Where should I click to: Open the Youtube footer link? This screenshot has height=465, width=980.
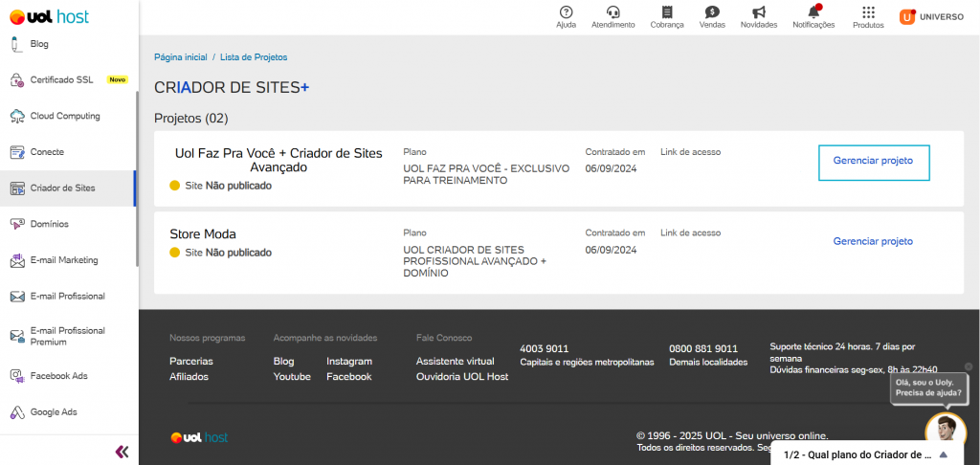pos(292,377)
